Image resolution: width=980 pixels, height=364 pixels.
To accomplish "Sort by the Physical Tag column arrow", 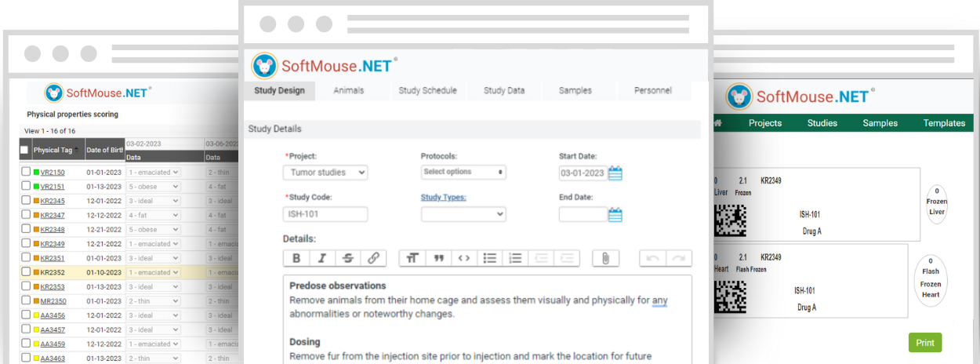I will click(x=77, y=151).
